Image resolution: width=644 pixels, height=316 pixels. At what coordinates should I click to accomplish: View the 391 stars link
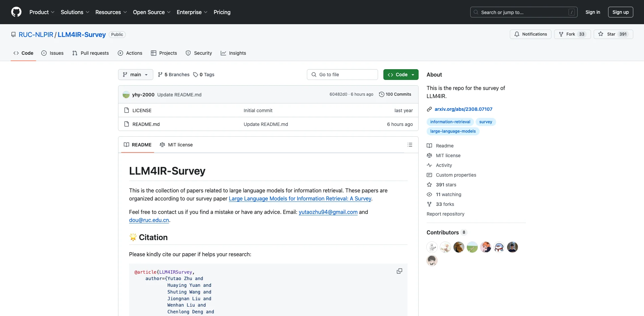coord(441,185)
